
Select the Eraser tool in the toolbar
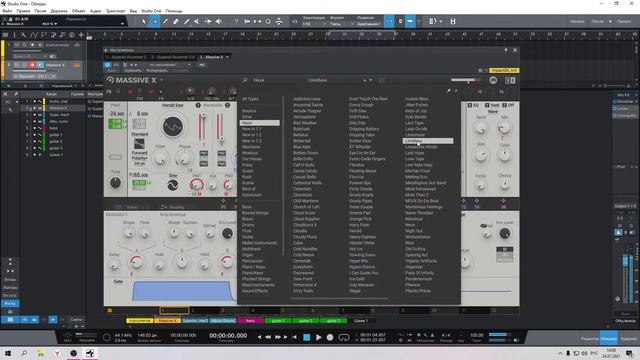(x=176, y=21)
